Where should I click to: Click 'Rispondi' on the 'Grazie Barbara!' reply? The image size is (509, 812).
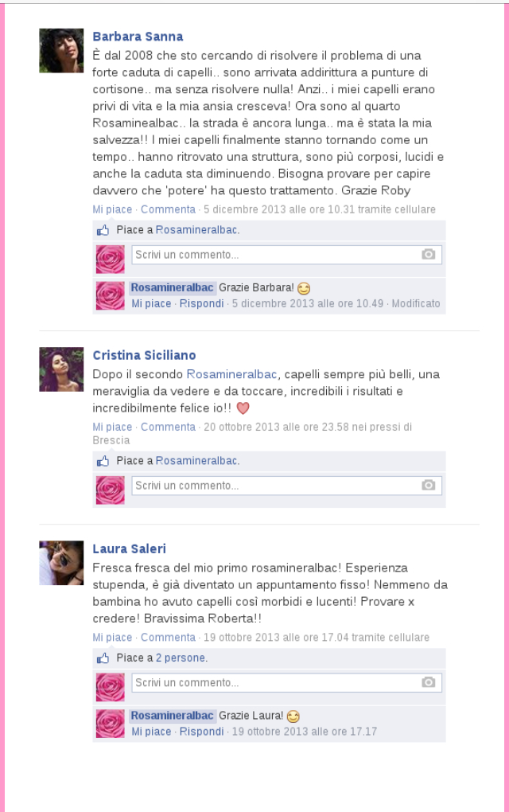point(202,303)
